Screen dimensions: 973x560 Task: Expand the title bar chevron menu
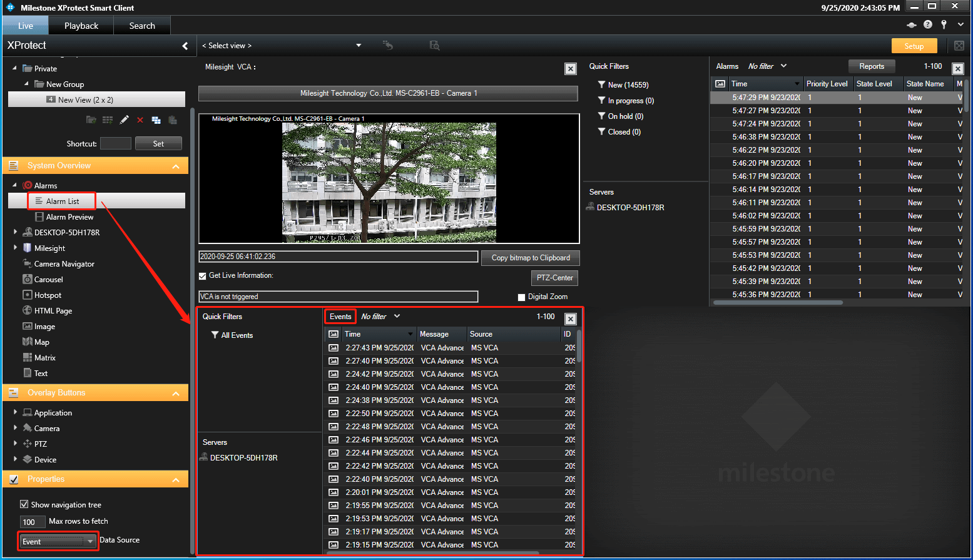tap(960, 24)
